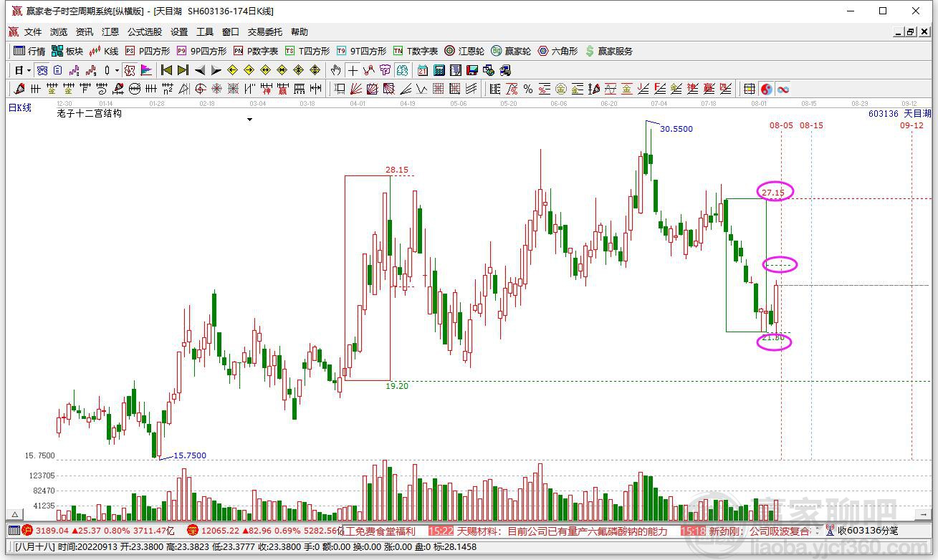Open the T数字表 tool
The image size is (938, 560).
416,51
